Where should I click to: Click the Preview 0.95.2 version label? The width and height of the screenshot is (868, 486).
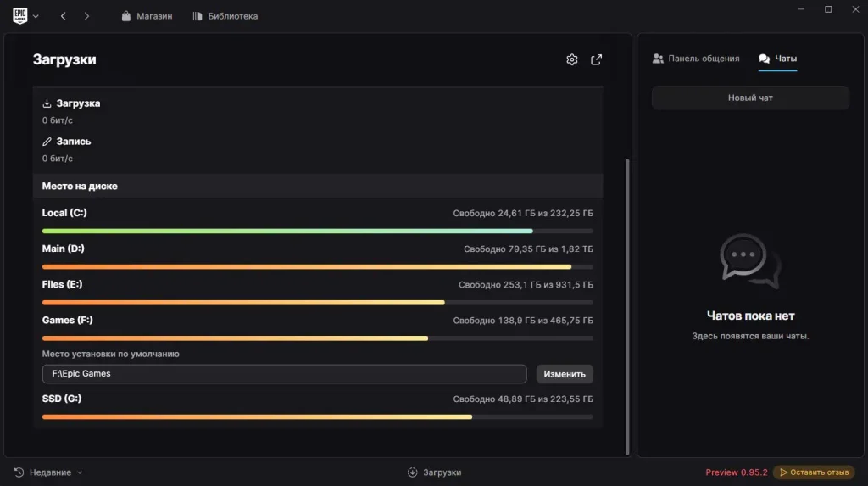[x=737, y=472]
